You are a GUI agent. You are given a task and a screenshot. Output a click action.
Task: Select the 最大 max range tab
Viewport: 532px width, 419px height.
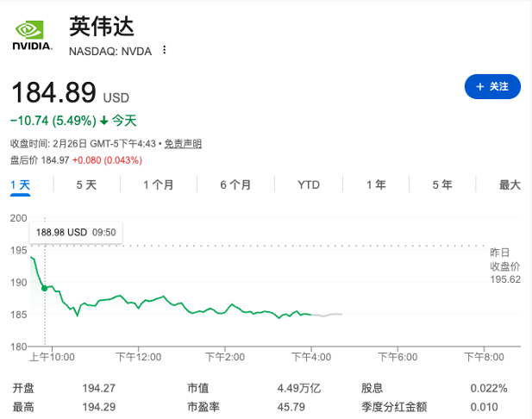click(x=510, y=184)
